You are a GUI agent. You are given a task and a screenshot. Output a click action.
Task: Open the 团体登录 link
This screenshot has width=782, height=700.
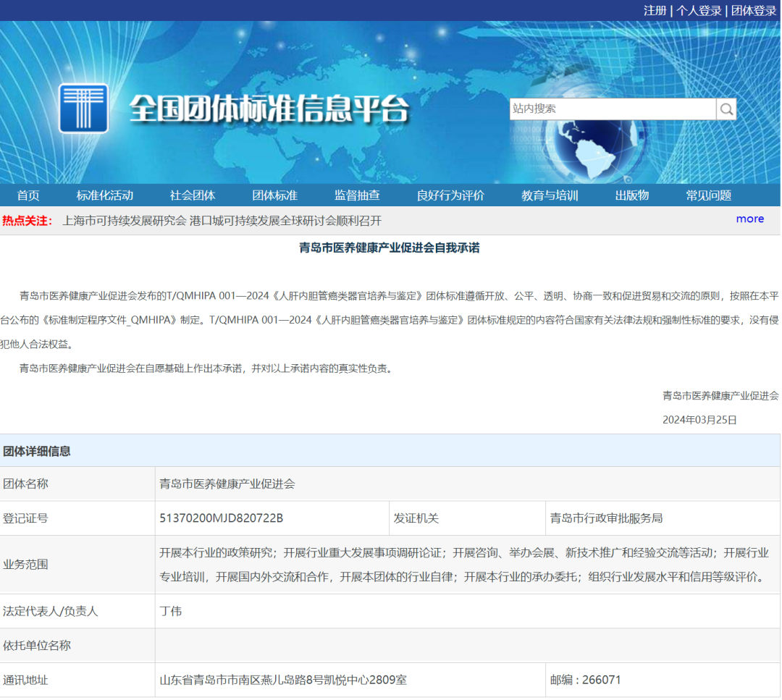(x=754, y=10)
